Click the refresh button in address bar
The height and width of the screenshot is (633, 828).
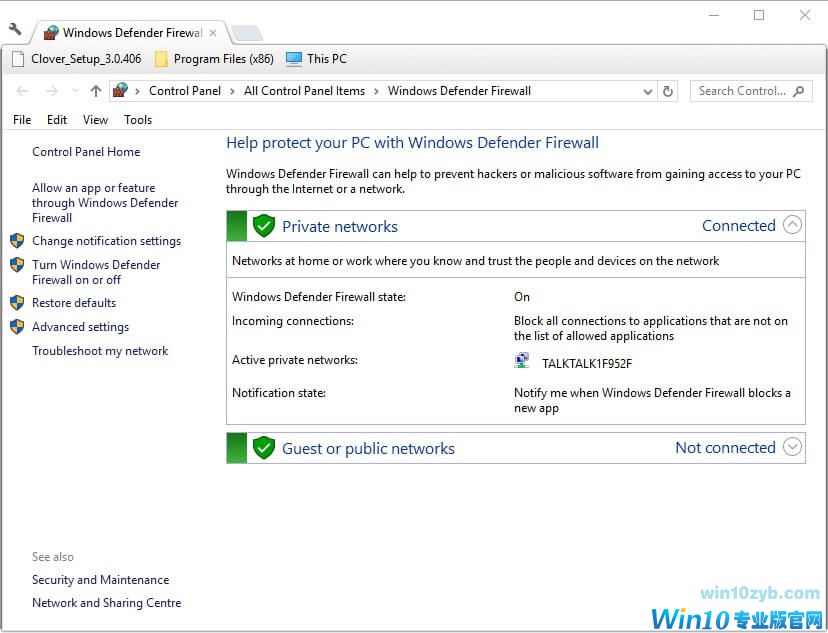[x=669, y=91]
